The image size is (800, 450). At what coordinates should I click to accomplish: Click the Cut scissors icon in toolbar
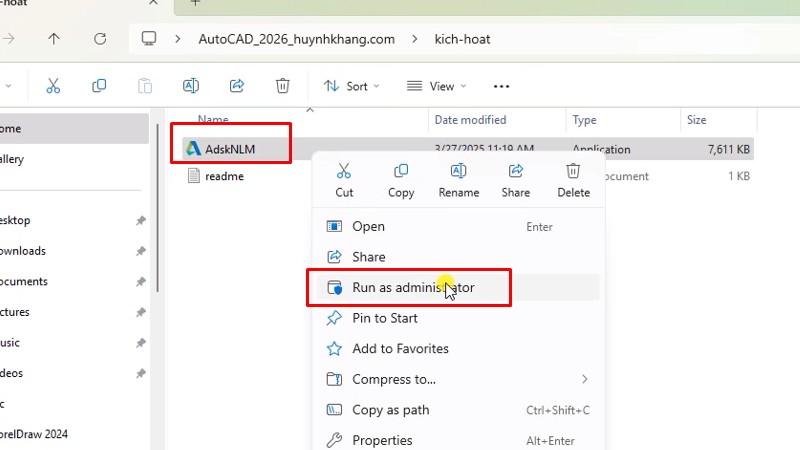(x=54, y=86)
